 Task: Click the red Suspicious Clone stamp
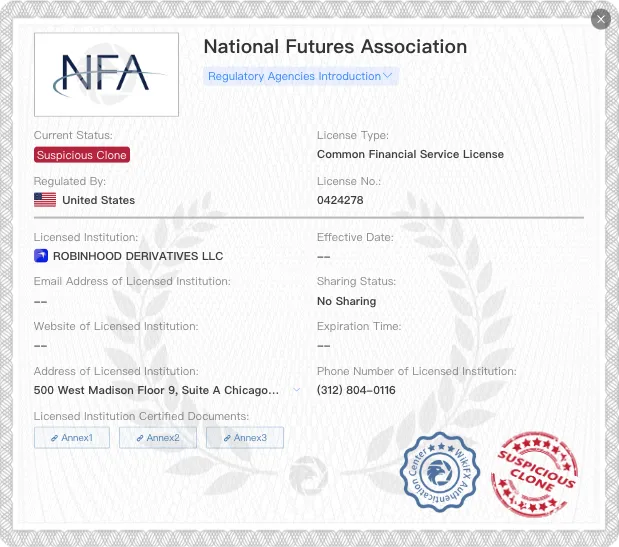(x=534, y=474)
